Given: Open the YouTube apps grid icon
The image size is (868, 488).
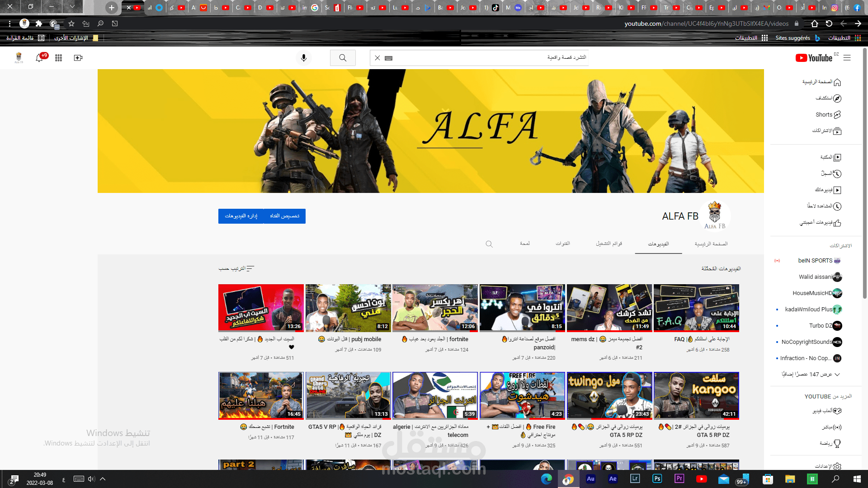Looking at the screenshot, I should [58, 58].
